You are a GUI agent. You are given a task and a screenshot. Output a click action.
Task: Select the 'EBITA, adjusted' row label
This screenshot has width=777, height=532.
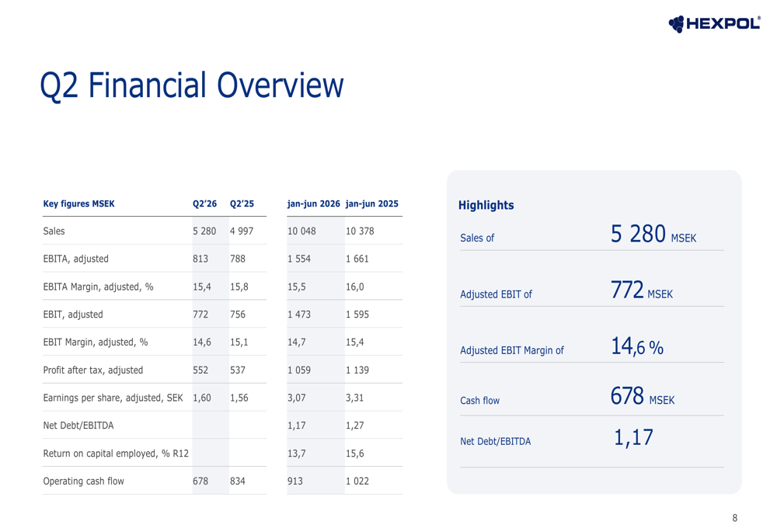[x=75, y=259]
